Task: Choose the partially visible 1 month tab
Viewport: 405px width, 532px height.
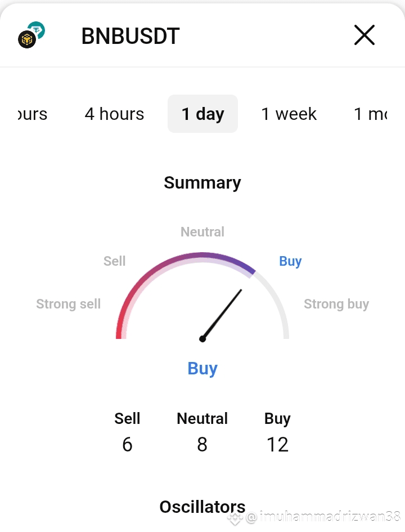Action: pos(371,114)
